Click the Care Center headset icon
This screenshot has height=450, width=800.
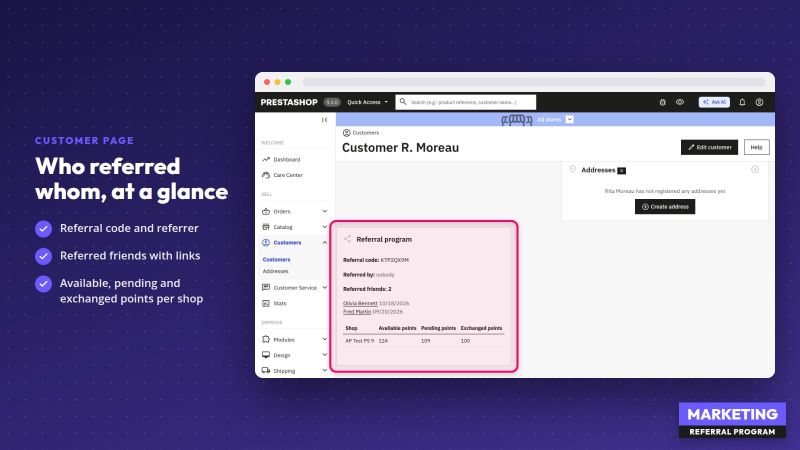point(266,175)
